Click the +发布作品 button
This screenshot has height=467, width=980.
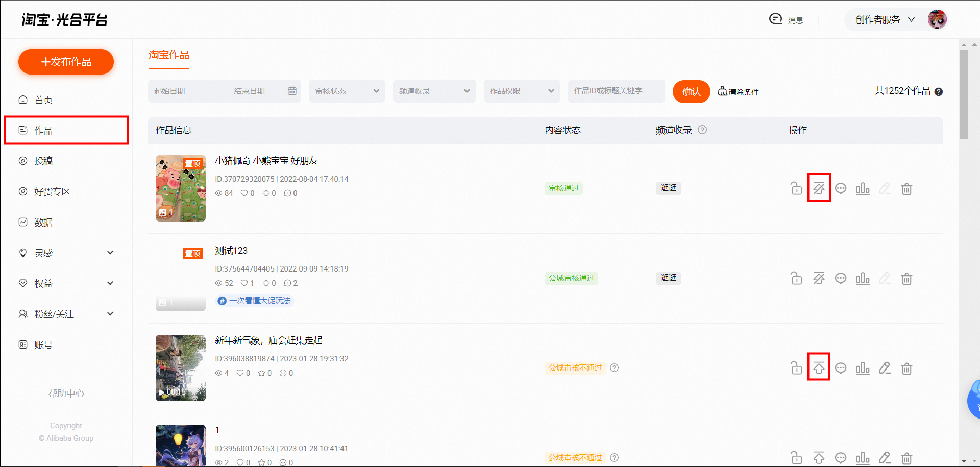[x=66, y=62]
